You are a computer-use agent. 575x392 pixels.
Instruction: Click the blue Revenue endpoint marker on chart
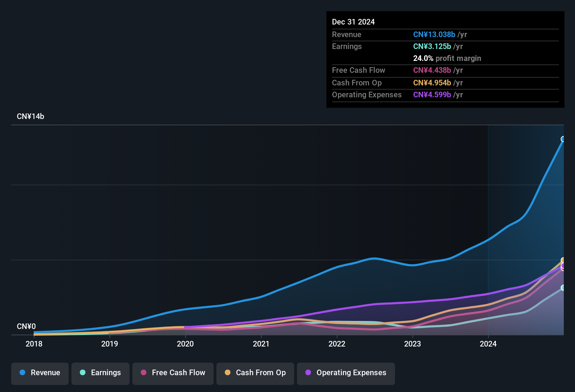(x=563, y=139)
